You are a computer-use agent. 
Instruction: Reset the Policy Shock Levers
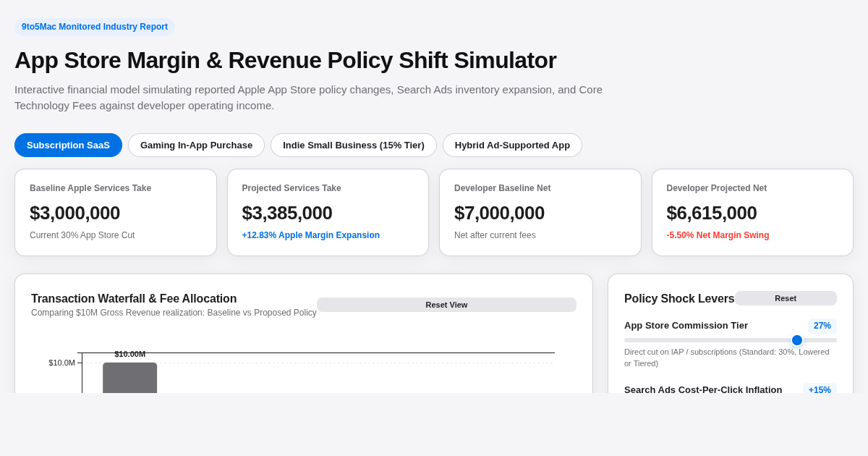point(786,298)
